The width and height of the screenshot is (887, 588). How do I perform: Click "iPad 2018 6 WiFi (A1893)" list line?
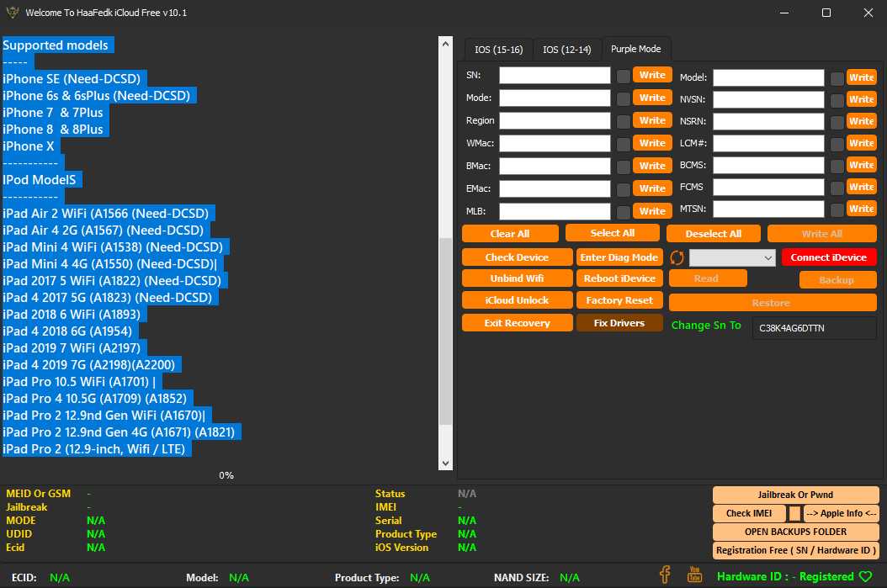(72, 315)
